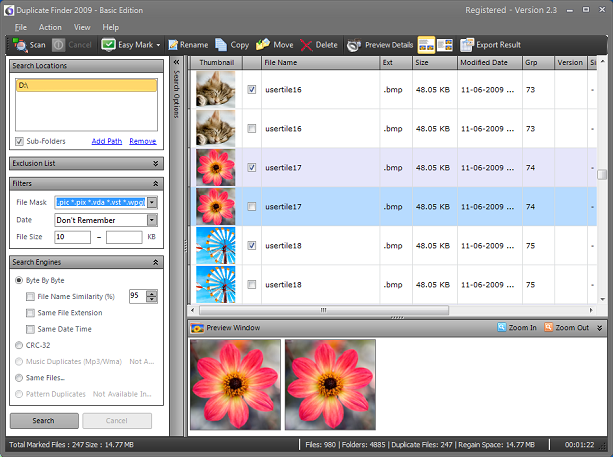Expand the Exclusion List section
The image size is (613, 457).
click(x=156, y=163)
